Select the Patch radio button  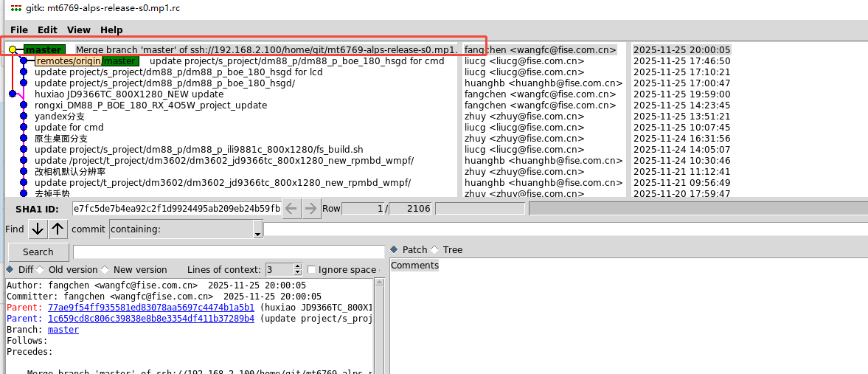click(x=394, y=250)
